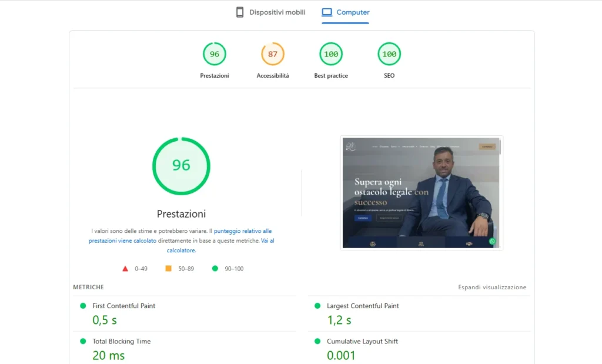Click the laptop icon beside Computer
This screenshot has width=602, height=364.
pyautogui.click(x=327, y=12)
